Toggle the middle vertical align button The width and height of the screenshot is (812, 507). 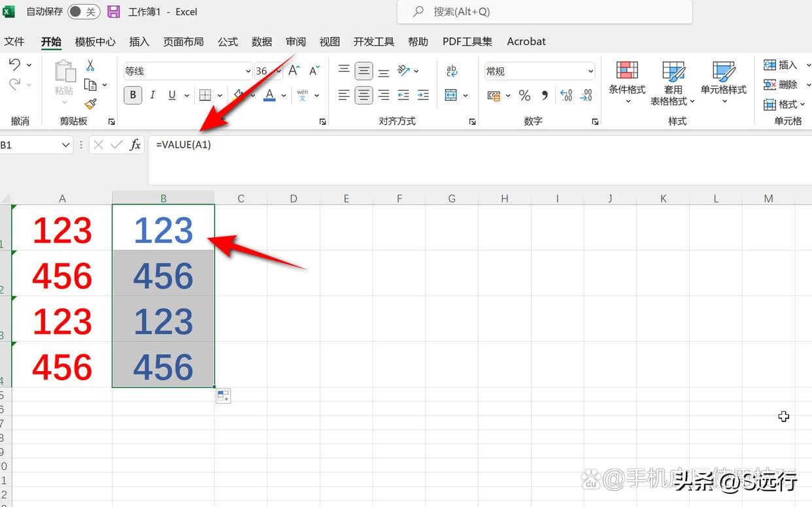click(364, 71)
